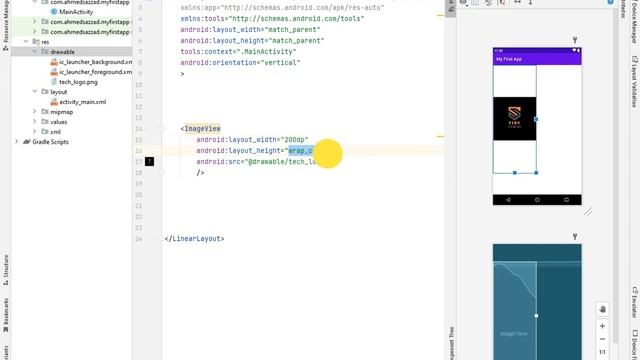Viewport: 640px width, 360px height.
Task: Select the mipmap folder
Action: 62,112
